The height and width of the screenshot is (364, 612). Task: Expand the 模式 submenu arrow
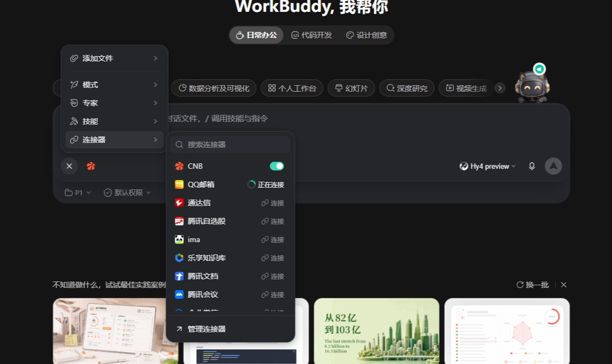pyautogui.click(x=155, y=85)
